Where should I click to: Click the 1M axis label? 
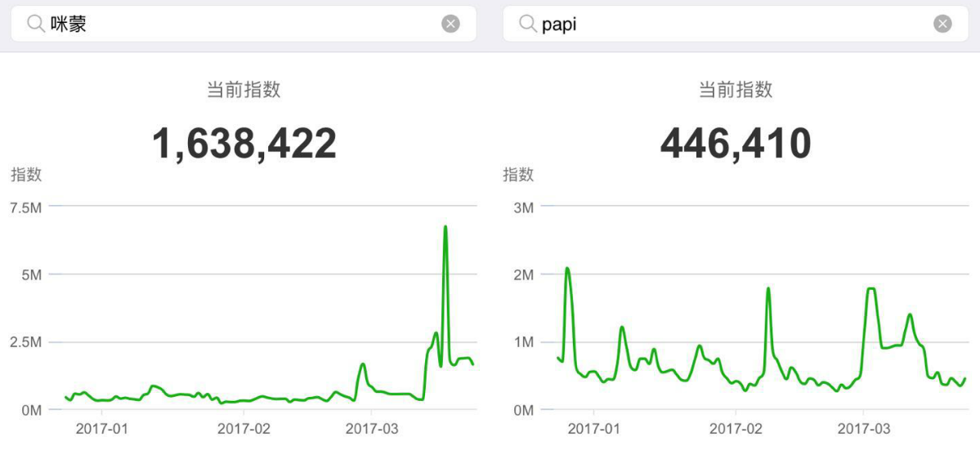coord(524,344)
